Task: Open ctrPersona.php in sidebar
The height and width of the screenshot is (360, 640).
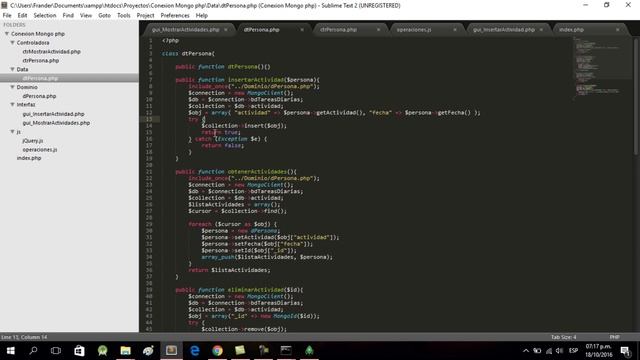Action: pyautogui.click(x=41, y=60)
